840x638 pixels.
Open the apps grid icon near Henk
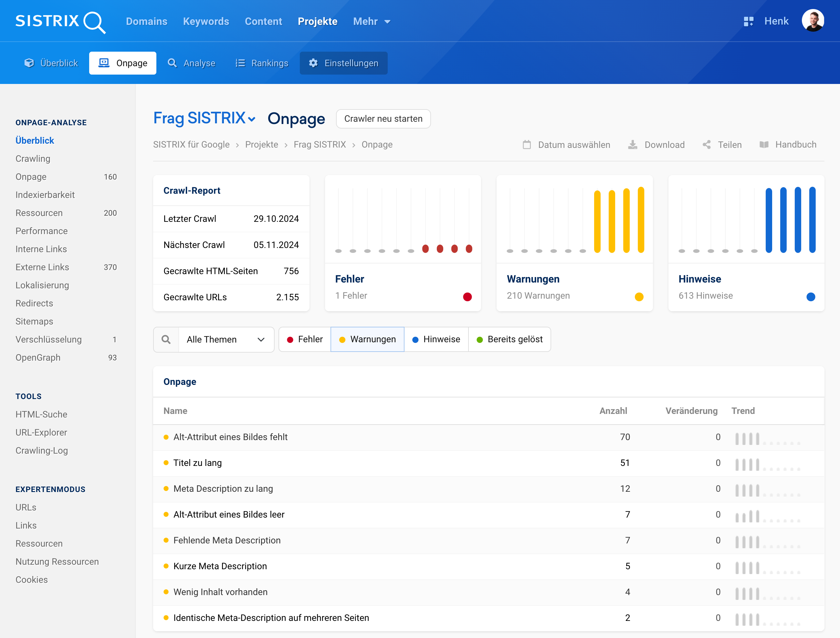748,21
